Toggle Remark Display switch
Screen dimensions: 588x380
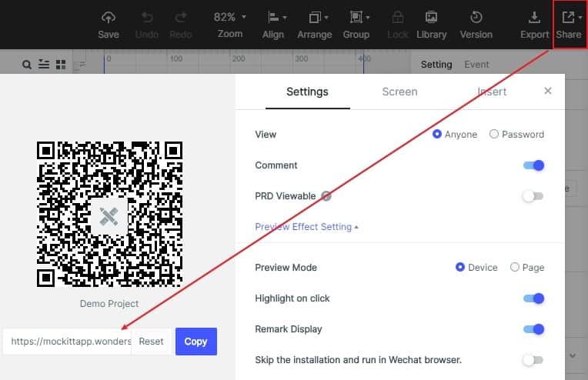(533, 329)
